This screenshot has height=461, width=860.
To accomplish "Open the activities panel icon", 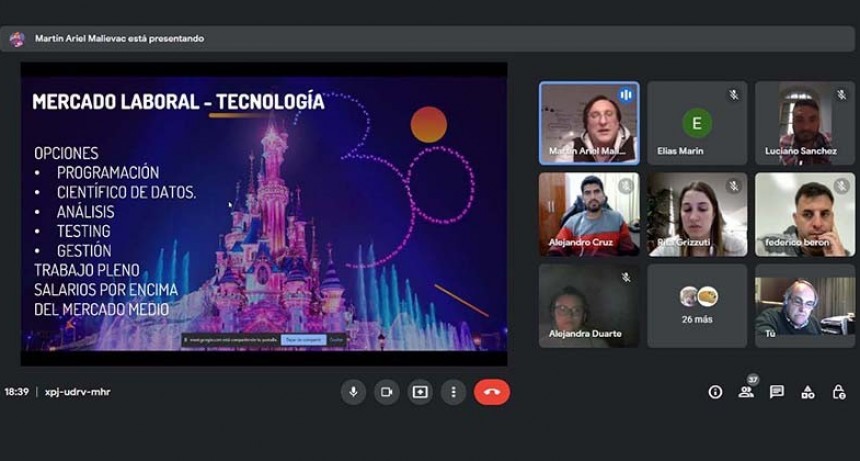I will (x=808, y=392).
